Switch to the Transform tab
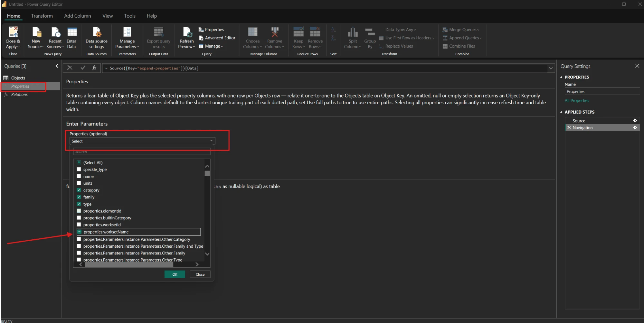This screenshot has height=323, width=644. tap(42, 16)
